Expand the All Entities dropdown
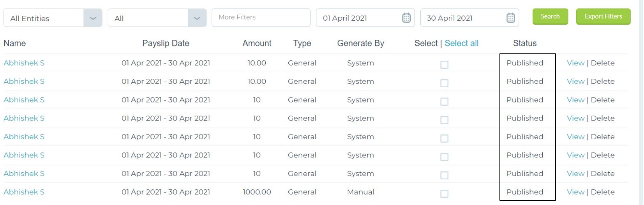This screenshot has width=644, height=205. [93, 18]
